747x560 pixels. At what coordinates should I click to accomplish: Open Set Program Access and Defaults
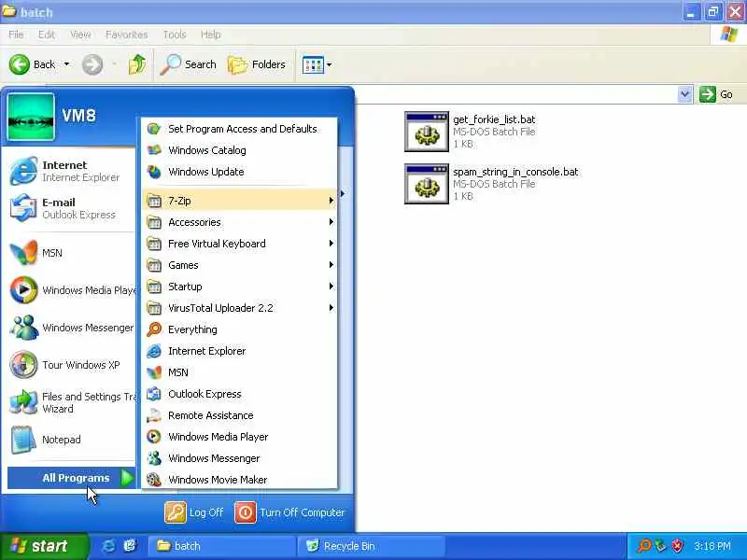[240, 129]
